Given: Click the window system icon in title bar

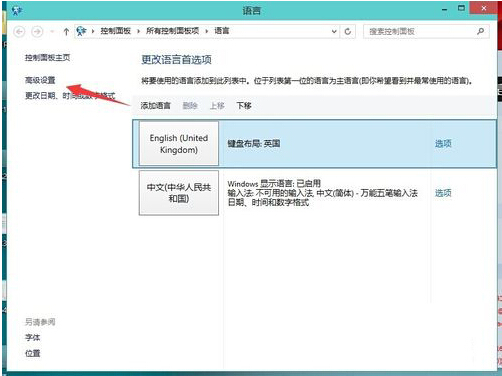Looking at the screenshot, I should [x=17, y=11].
